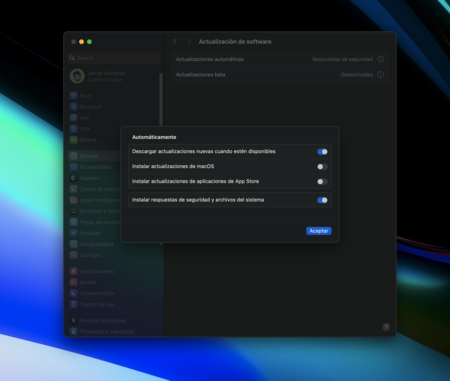Select Accesibilidad icon in sidebar

pos(74,167)
